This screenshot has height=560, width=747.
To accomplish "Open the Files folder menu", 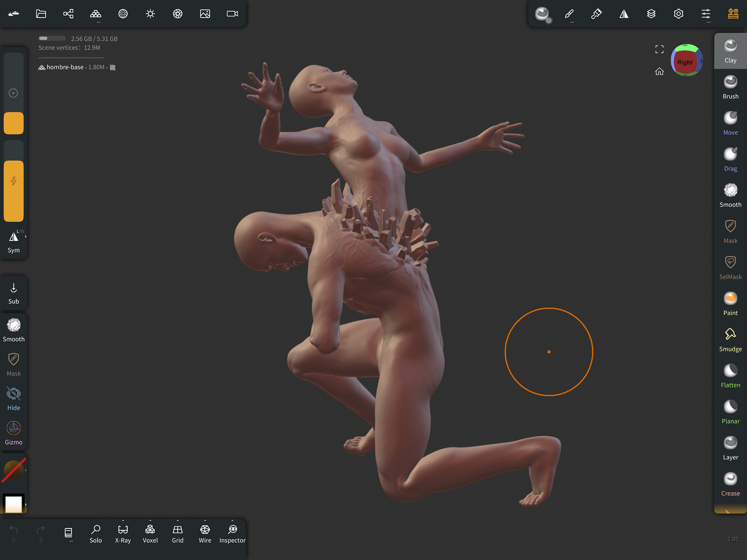I will [41, 14].
